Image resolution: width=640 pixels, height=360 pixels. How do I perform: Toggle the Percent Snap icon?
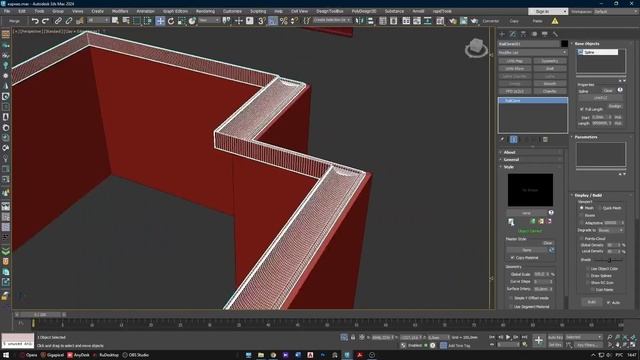pos(283,21)
